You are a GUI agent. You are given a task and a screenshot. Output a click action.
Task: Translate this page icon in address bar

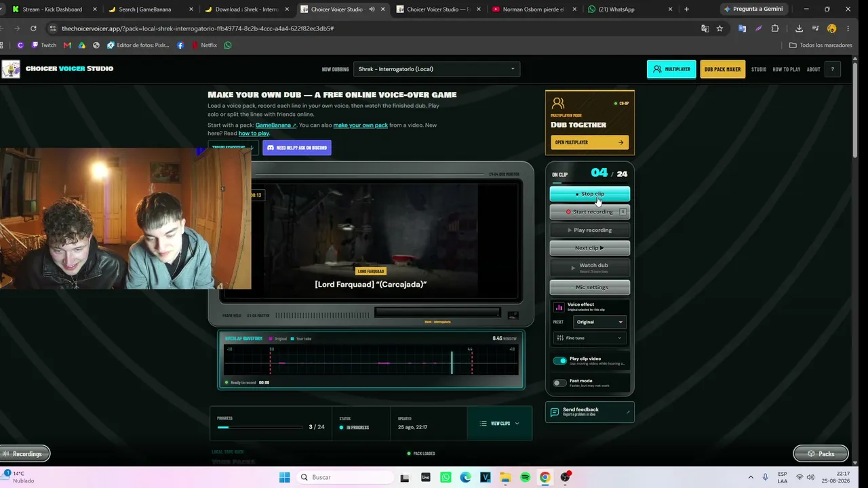click(x=705, y=28)
